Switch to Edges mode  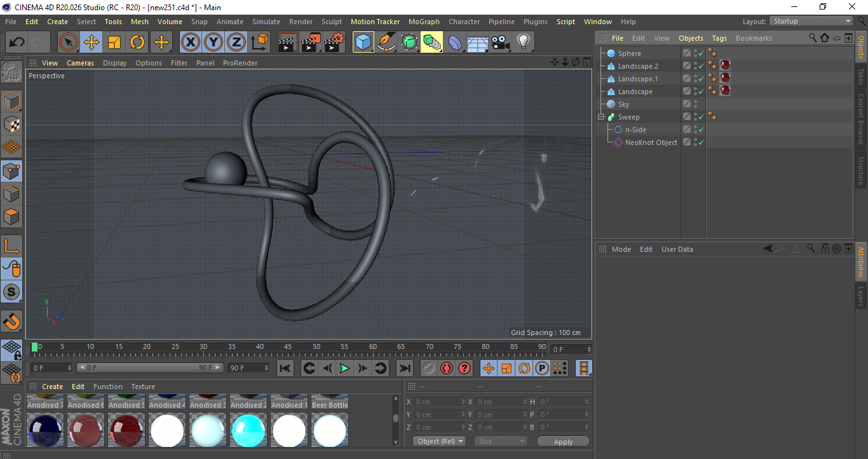(x=11, y=194)
